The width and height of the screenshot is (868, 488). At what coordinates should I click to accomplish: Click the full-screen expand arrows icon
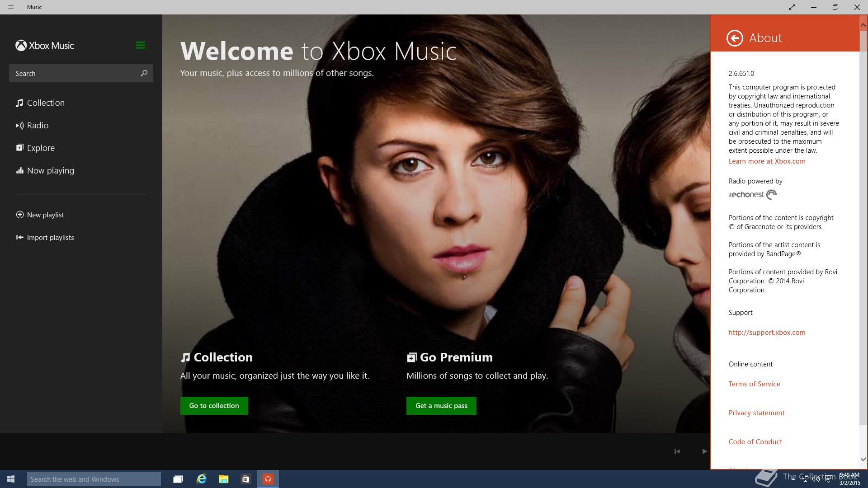792,7
